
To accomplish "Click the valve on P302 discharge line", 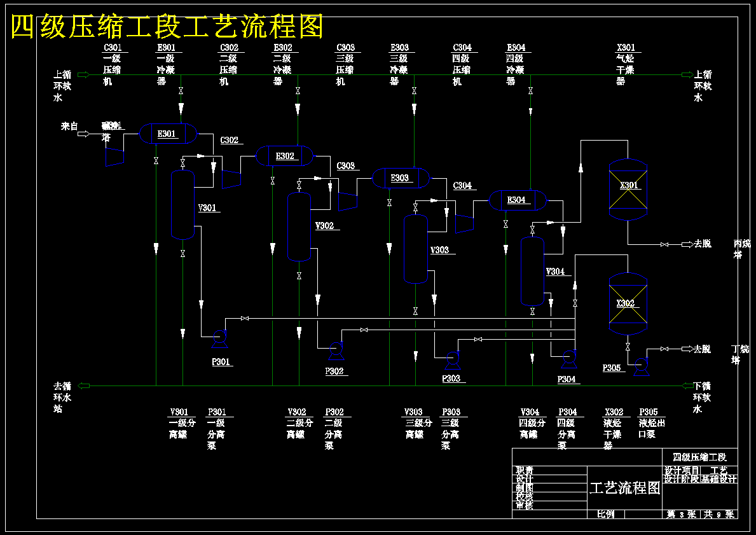I will [364, 330].
